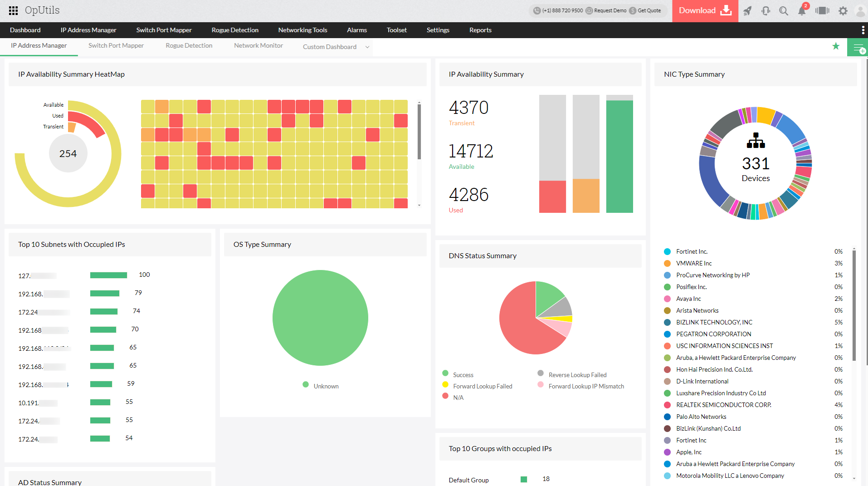
Task: Click the Request Demo screen icon
Action: coord(589,10)
